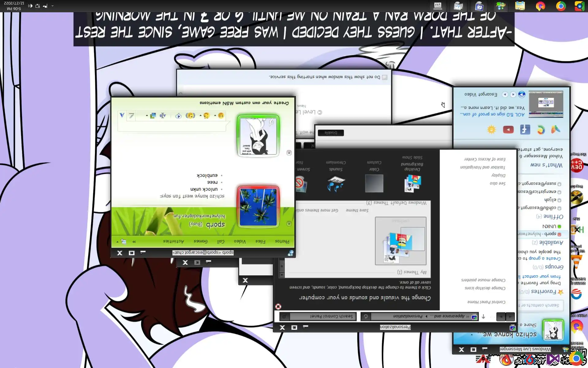Viewport: 588px width, 368px height.
Task: Open the emoticon smiley dropdown arrow
Action: 215,116
